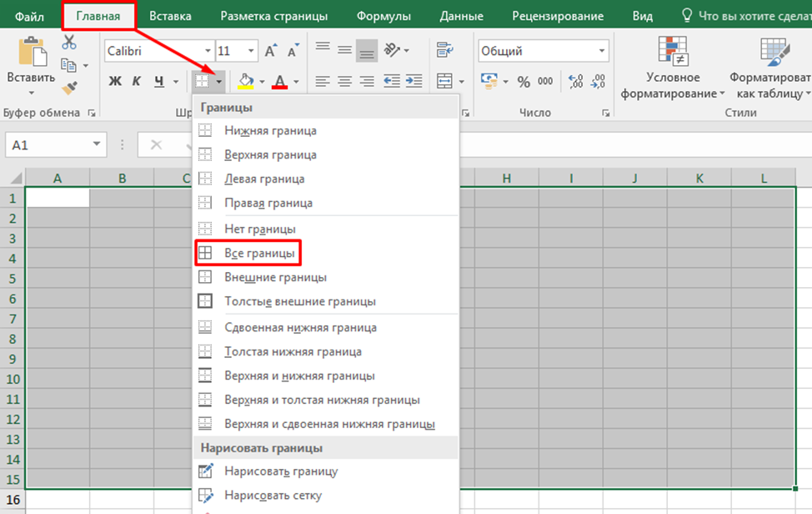Image resolution: width=812 pixels, height=514 pixels.
Task: Select column H header
Action: click(507, 179)
